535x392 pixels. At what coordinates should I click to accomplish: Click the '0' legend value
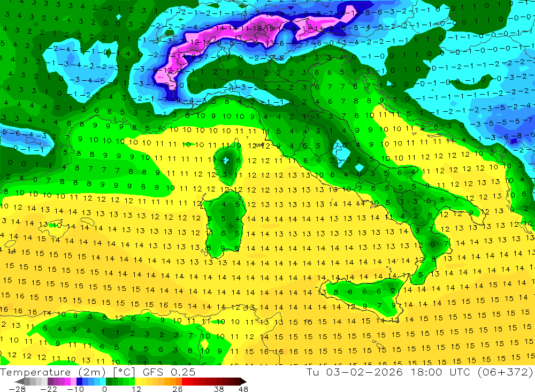coord(104,389)
